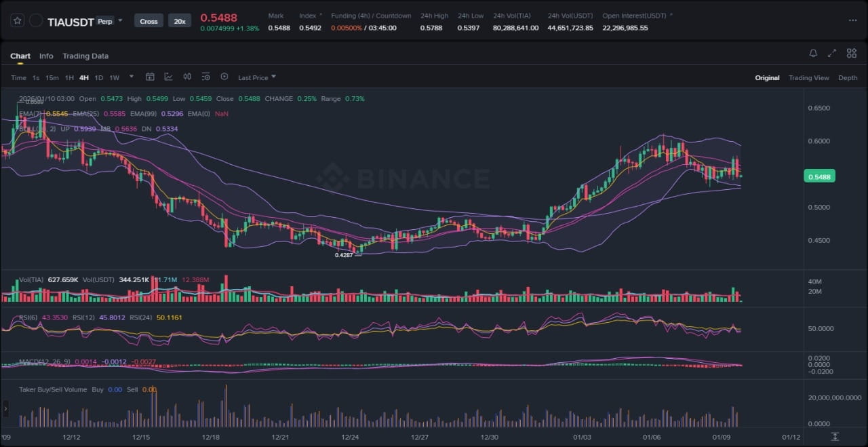The image size is (868, 447).
Task: Select the 15m timeframe
Action: coord(52,78)
